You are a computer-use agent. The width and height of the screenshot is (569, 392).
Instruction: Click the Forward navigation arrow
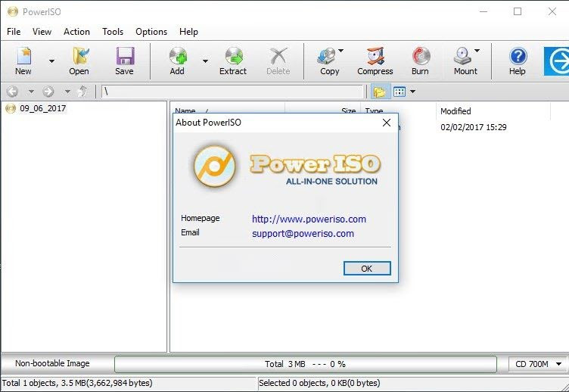(48, 92)
